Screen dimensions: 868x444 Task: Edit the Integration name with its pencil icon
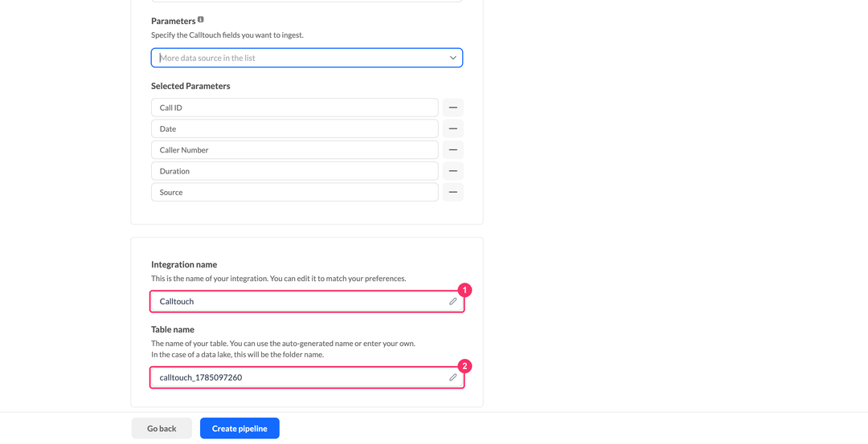(x=452, y=301)
